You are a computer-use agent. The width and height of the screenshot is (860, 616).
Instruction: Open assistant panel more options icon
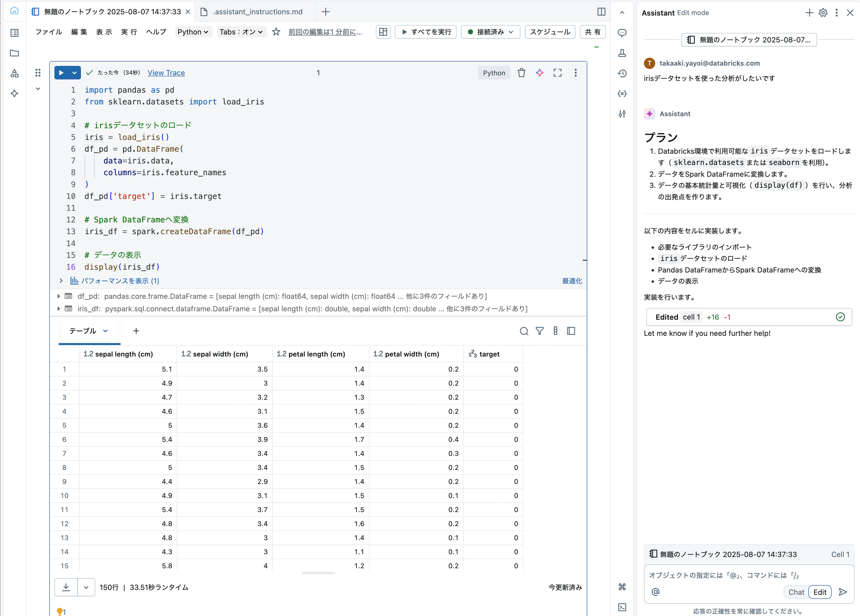pos(837,13)
